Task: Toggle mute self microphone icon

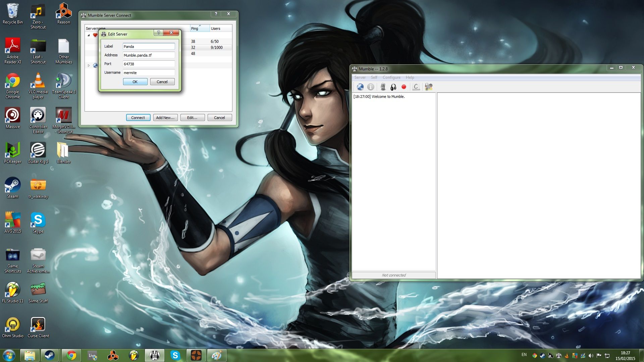Action: point(383,87)
